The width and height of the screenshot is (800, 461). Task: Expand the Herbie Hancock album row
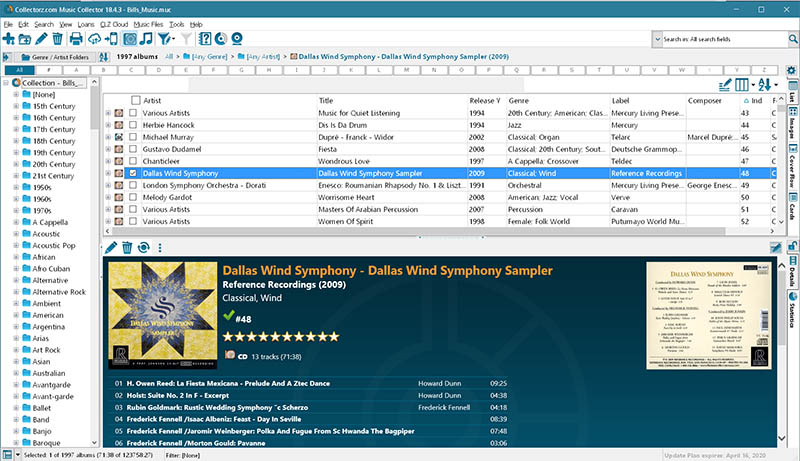click(108, 125)
